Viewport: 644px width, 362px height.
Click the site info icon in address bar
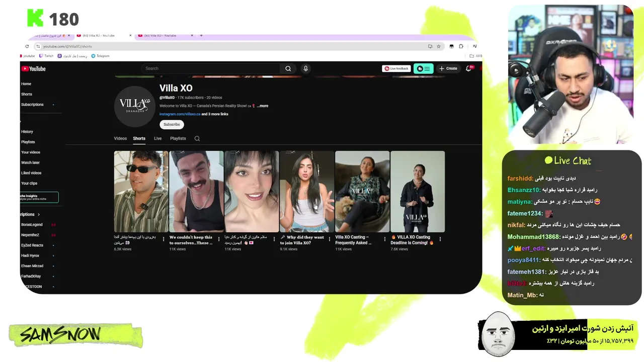[x=38, y=46]
